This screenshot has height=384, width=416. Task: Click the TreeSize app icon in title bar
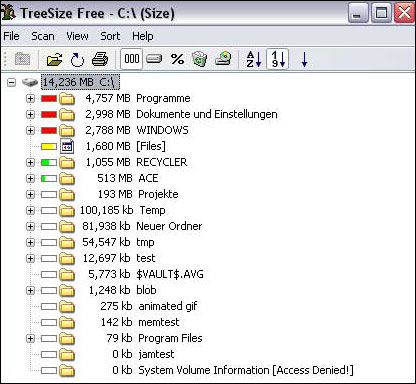point(8,13)
